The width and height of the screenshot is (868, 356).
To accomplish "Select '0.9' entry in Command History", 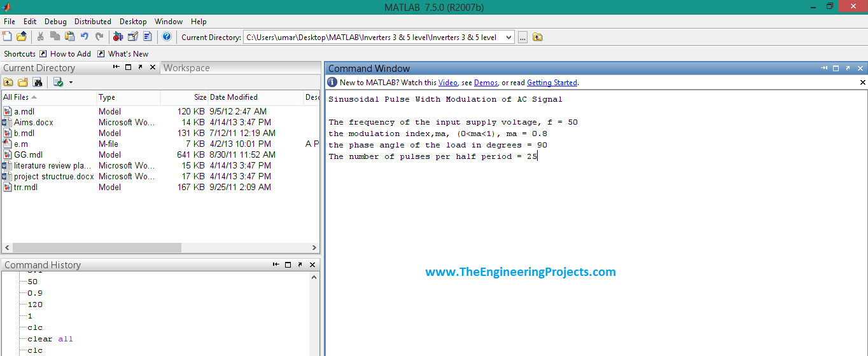I will 35,293.
